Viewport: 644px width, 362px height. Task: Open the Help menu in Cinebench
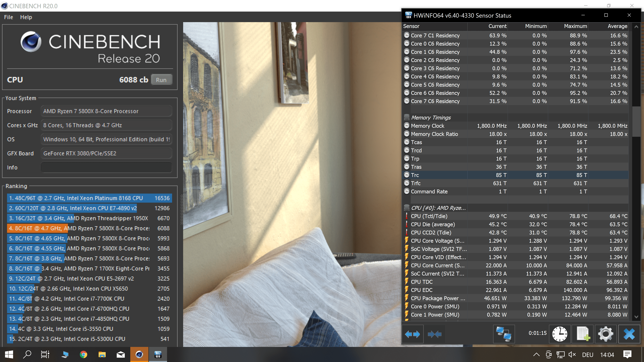26,17
